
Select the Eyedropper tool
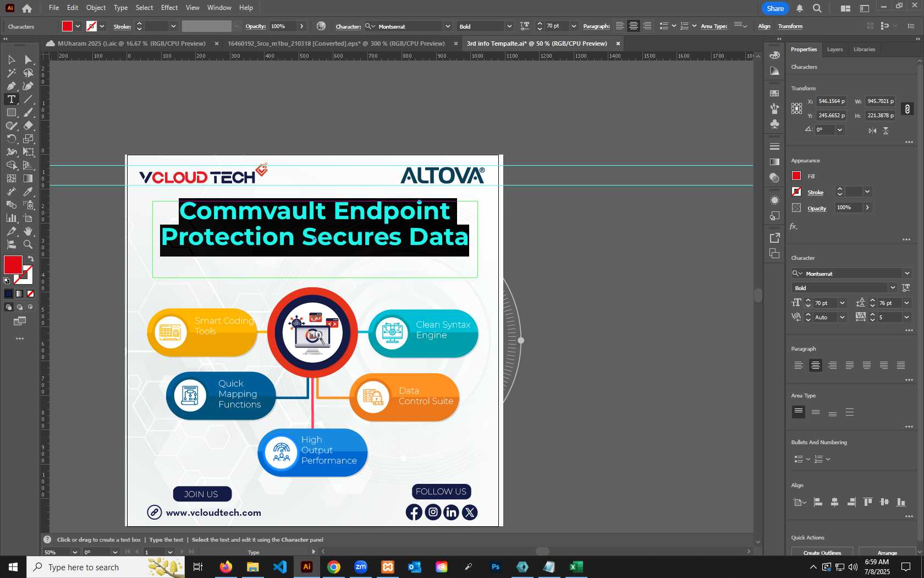pos(29,192)
